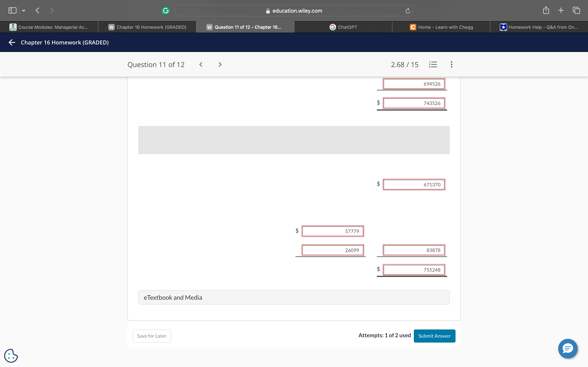This screenshot has height=367, width=588.
Task: Toggle the Safari sidebar
Action: click(x=12, y=10)
